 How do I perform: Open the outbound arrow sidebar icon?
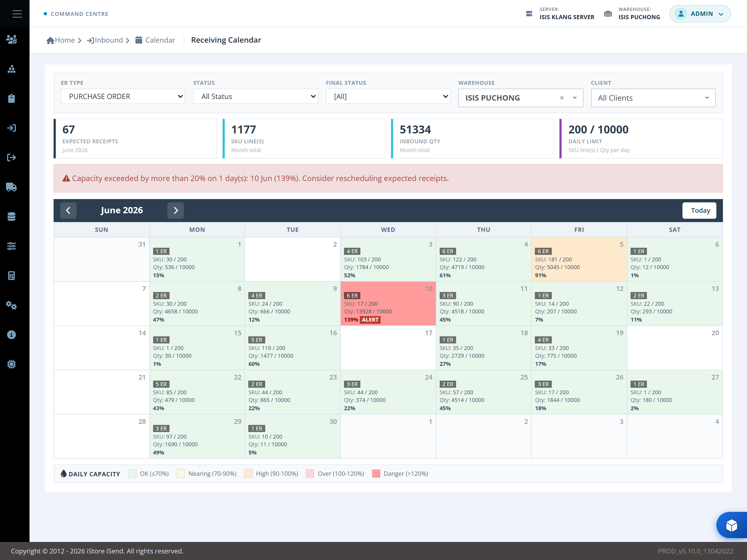coord(11,157)
